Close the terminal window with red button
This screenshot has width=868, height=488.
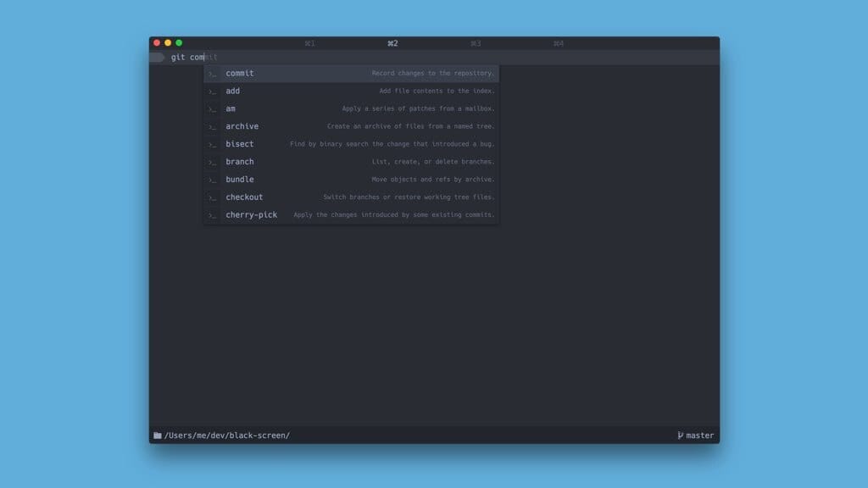point(157,42)
